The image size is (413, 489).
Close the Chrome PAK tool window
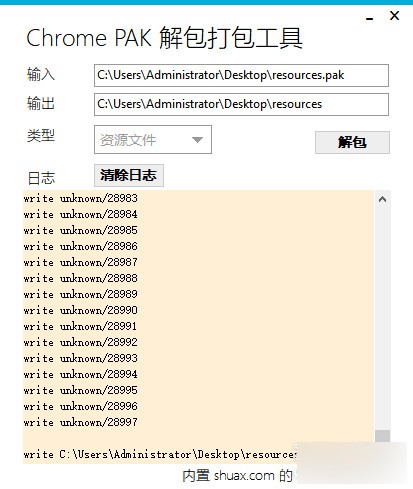[394, 15]
